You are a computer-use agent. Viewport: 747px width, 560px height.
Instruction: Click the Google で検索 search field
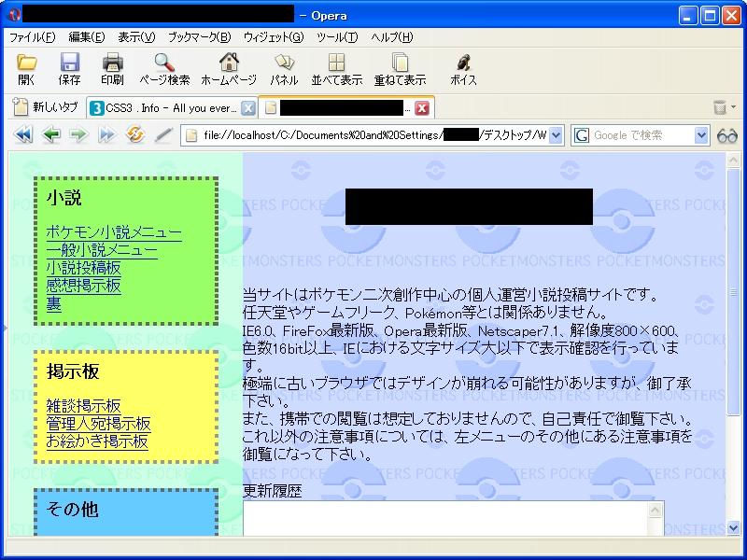click(641, 135)
